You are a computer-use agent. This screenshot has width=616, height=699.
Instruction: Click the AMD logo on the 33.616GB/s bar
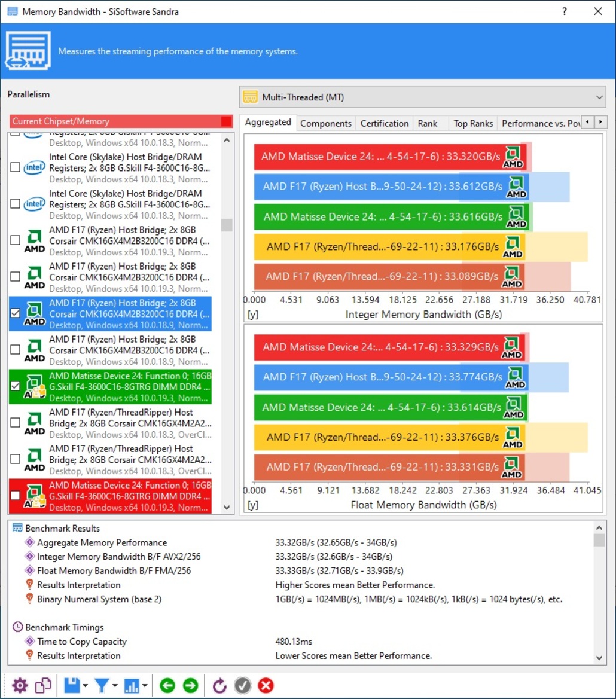[516, 217]
